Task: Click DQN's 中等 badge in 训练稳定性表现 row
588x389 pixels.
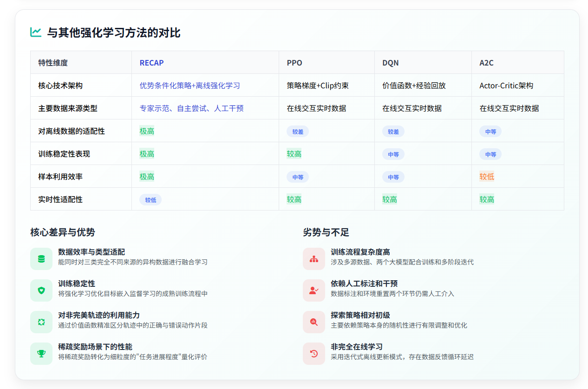Action: (x=393, y=154)
